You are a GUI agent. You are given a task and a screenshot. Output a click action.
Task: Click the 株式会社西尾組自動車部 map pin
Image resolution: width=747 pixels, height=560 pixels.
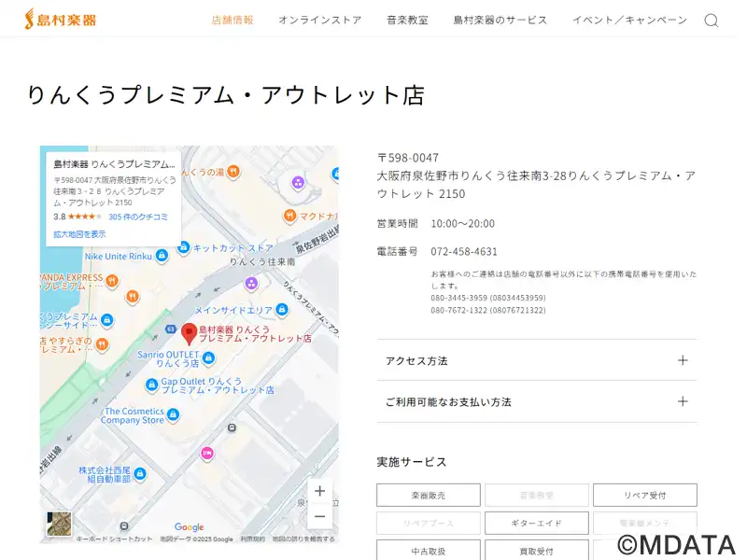point(140,474)
